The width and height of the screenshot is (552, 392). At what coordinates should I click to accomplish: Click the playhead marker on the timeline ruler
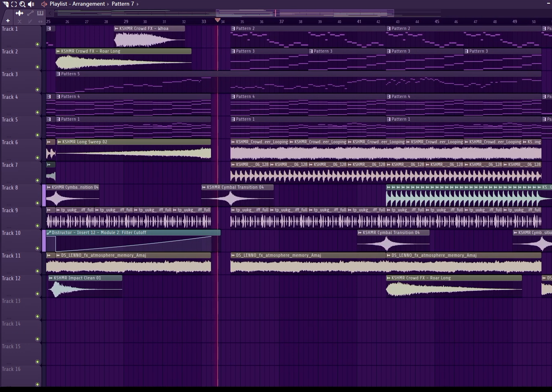click(217, 20)
